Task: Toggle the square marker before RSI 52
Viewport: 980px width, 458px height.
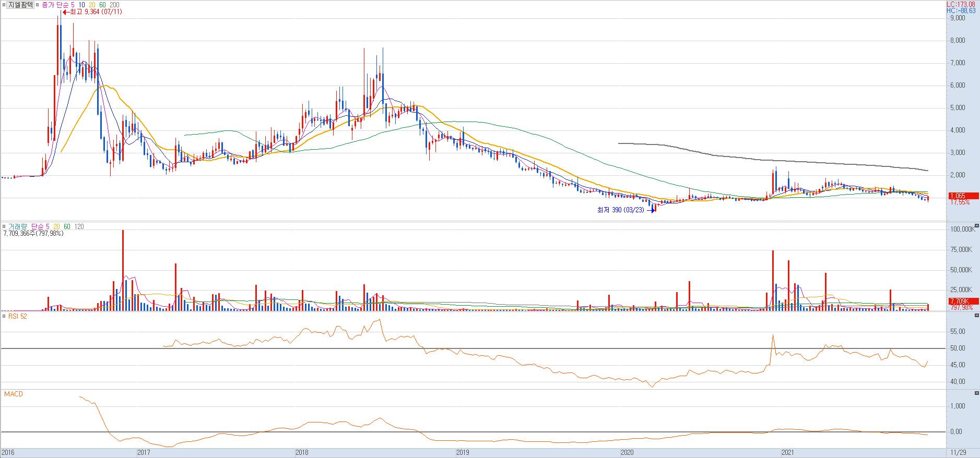Action: [x=4, y=316]
